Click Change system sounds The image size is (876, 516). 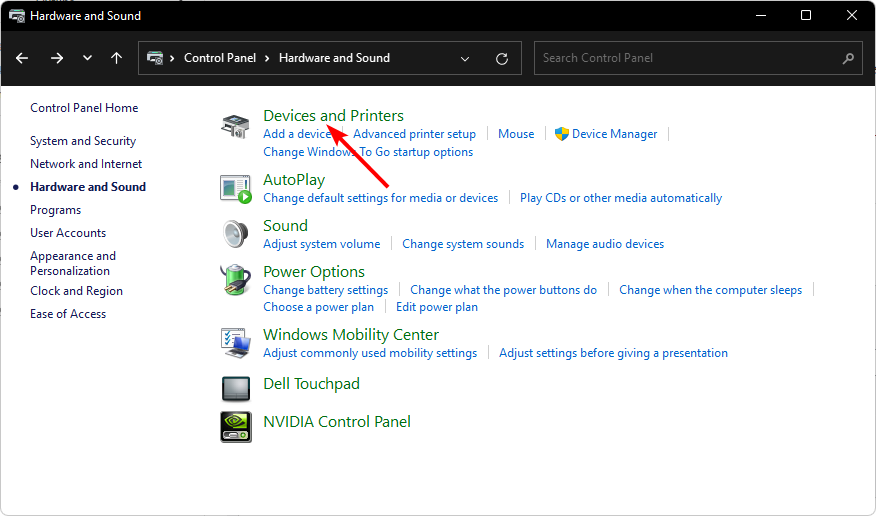click(x=463, y=244)
